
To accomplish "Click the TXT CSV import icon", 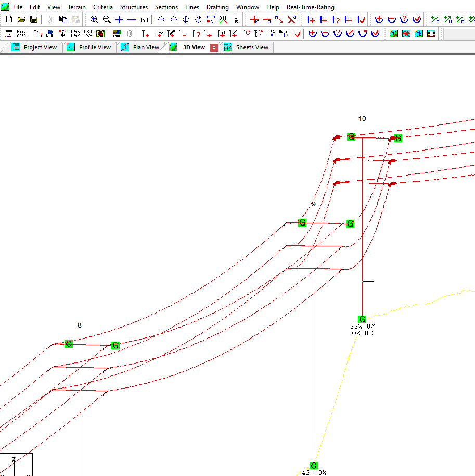I will click(x=88, y=34).
